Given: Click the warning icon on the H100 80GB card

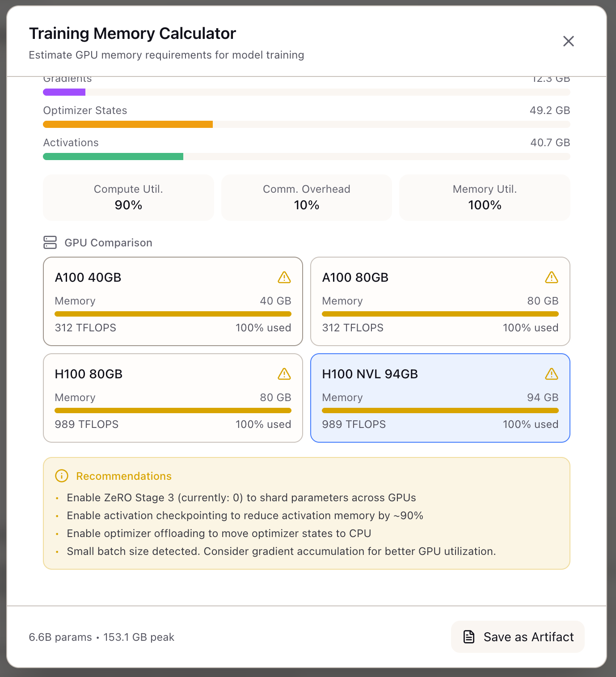Looking at the screenshot, I should (285, 374).
